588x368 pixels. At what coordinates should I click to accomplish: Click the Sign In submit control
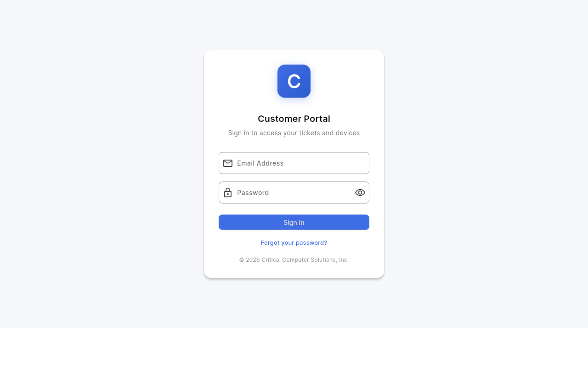point(294,222)
